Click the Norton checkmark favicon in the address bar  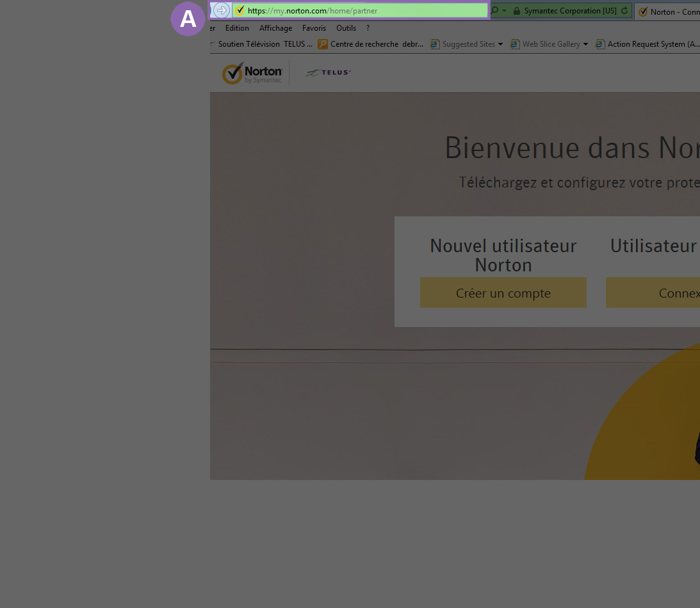(x=240, y=11)
